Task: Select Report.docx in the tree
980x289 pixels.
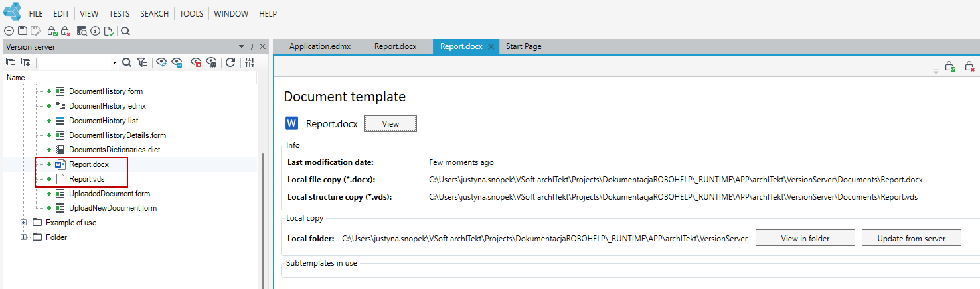Action: click(x=89, y=164)
